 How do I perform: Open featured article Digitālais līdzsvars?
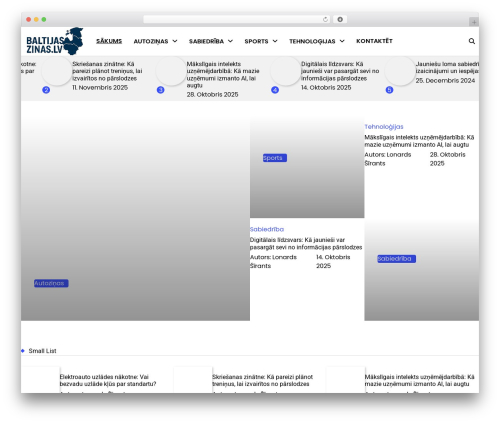(x=306, y=244)
